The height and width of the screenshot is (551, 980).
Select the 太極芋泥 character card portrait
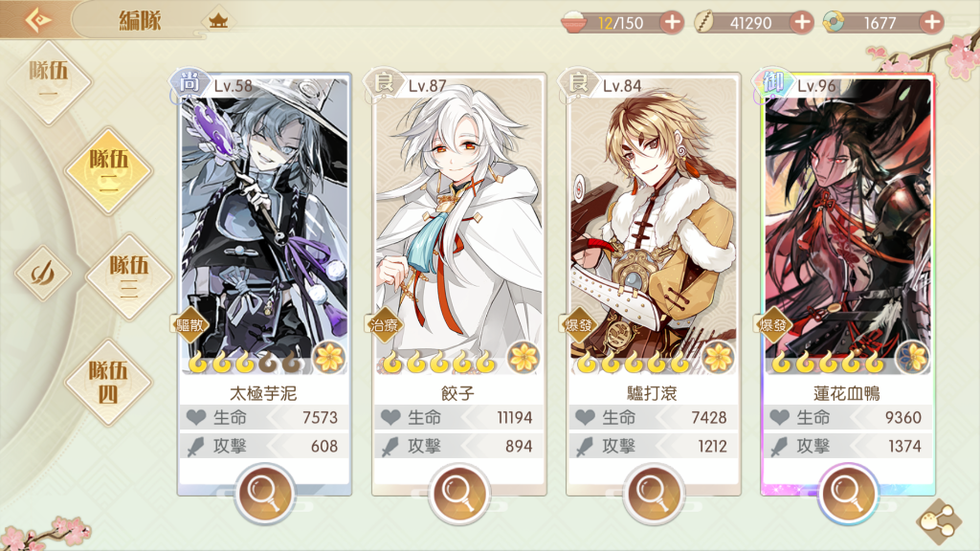coord(264,225)
